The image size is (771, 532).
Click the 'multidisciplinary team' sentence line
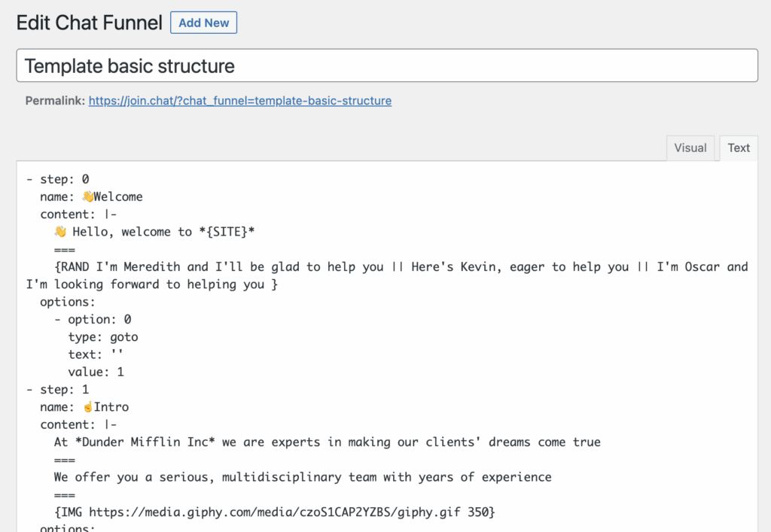302,477
